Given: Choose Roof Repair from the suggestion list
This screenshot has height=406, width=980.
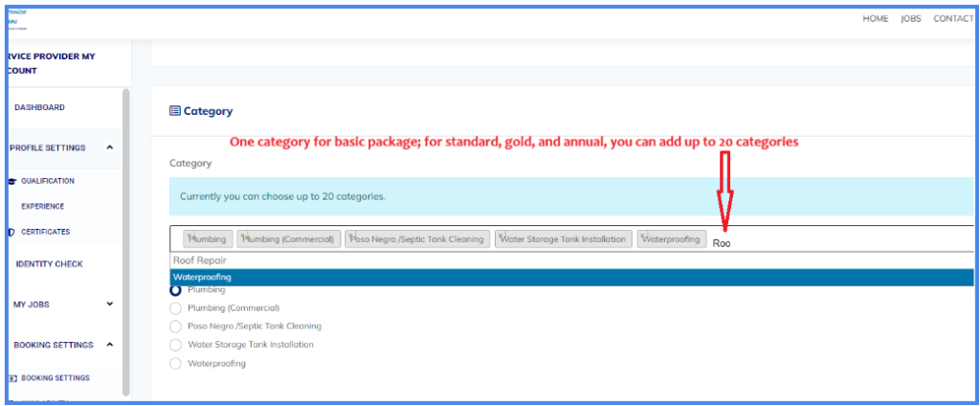Looking at the screenshot, I should coord(571,260).
